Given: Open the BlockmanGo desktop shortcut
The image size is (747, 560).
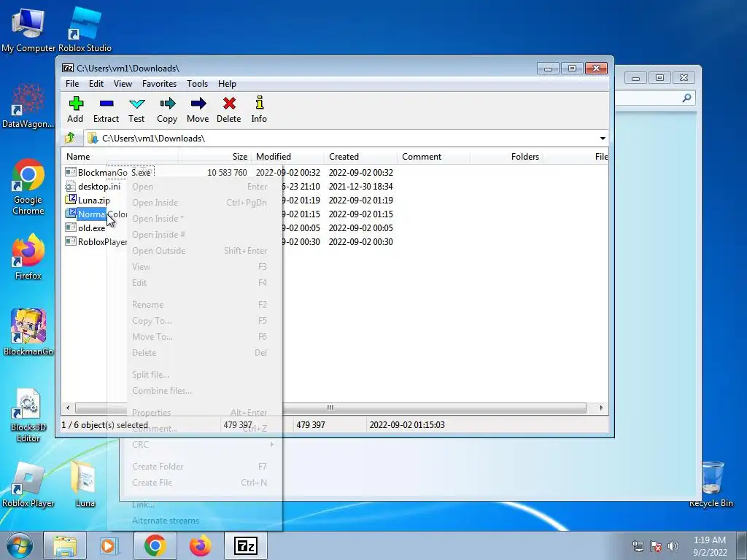Looking at the screenshot, I should 28,332.
